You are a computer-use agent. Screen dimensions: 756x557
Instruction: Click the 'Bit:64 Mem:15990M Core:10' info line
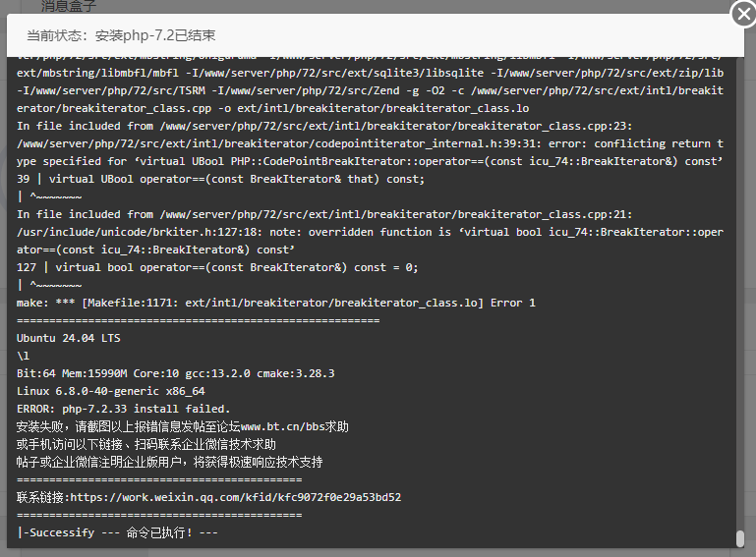coord(176,373)
